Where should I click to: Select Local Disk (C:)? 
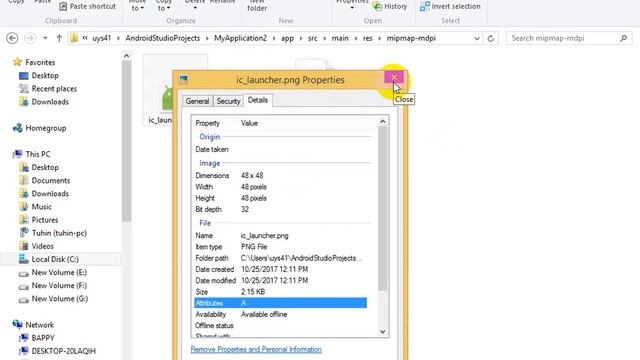[55, 259]
